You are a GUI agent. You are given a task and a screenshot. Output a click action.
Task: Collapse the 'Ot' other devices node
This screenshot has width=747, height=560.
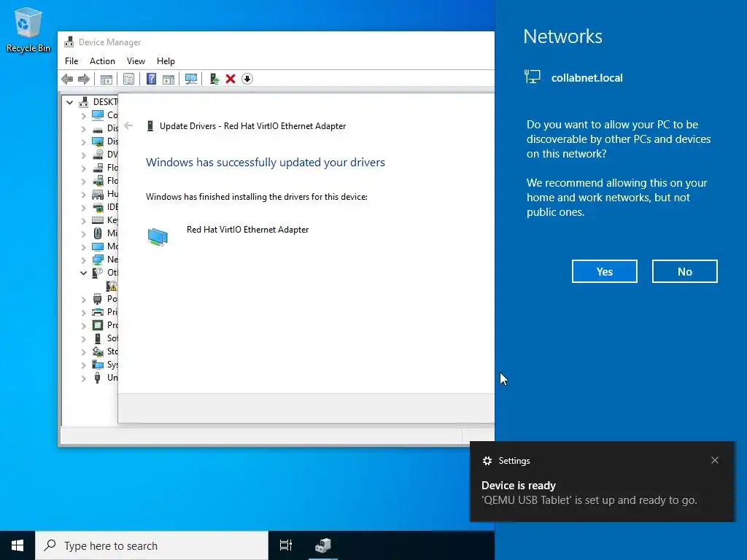coord(83,273)
